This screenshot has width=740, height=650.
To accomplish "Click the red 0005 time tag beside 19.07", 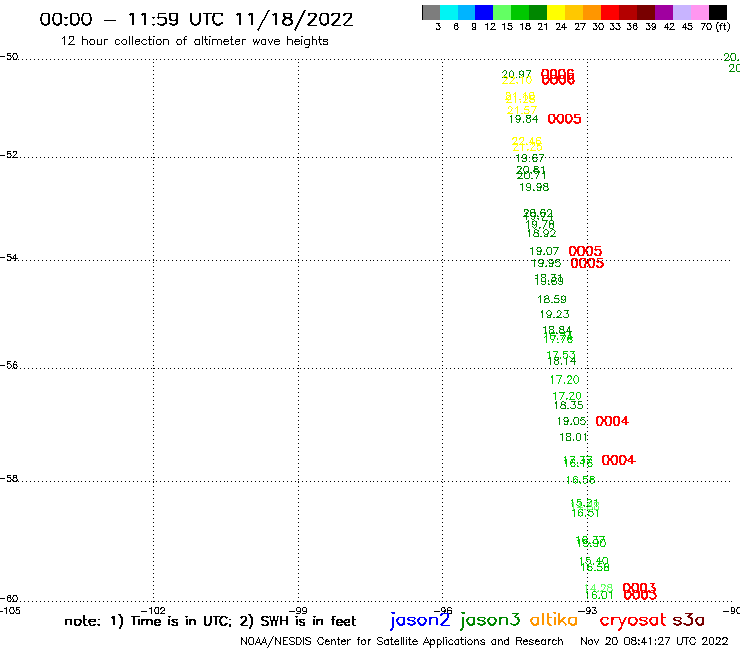I will point(585,251).
